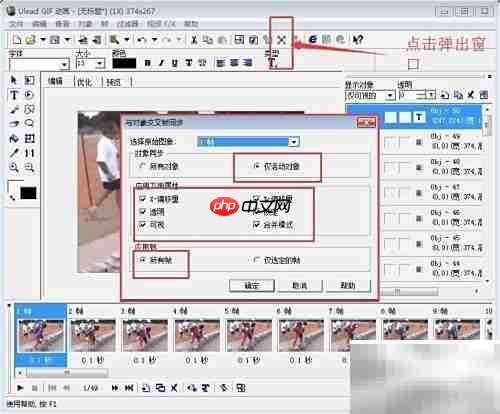The image size is (500, 414).
Task: Click the Cut scissors icon in main toolbar
Action: pos(194,40)
